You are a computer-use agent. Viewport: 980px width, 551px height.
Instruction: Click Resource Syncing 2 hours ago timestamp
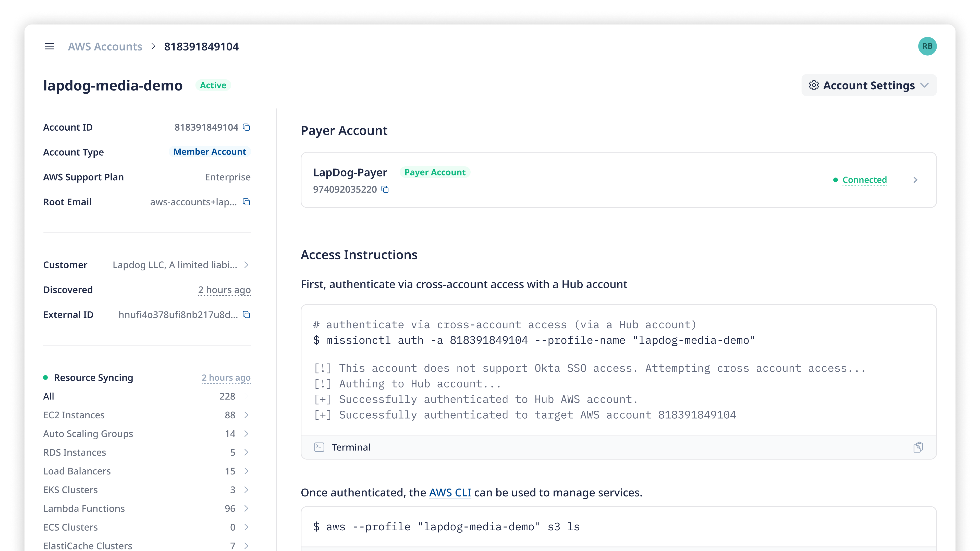pos(226,378)
